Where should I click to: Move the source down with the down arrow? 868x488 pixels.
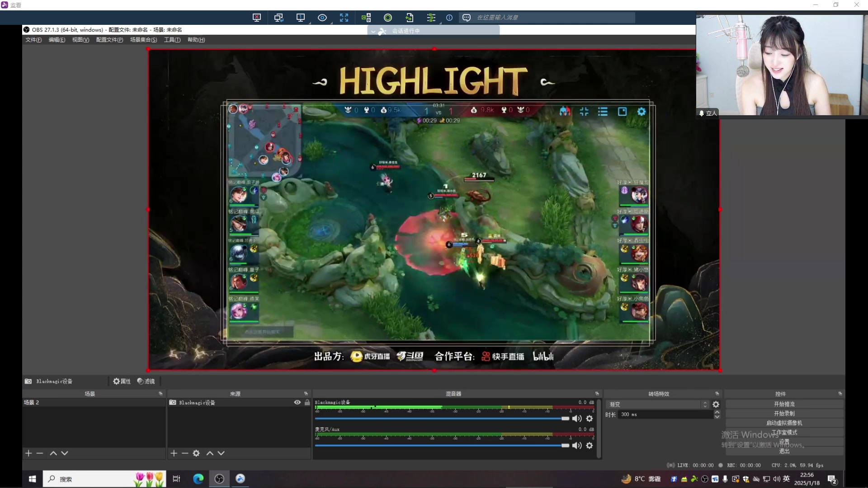click(x=221, y=453)
